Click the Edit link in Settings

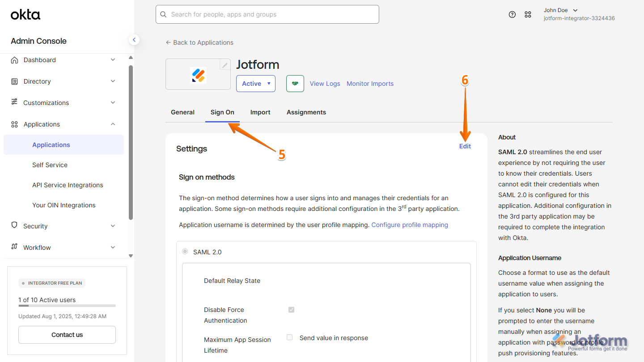465,146
